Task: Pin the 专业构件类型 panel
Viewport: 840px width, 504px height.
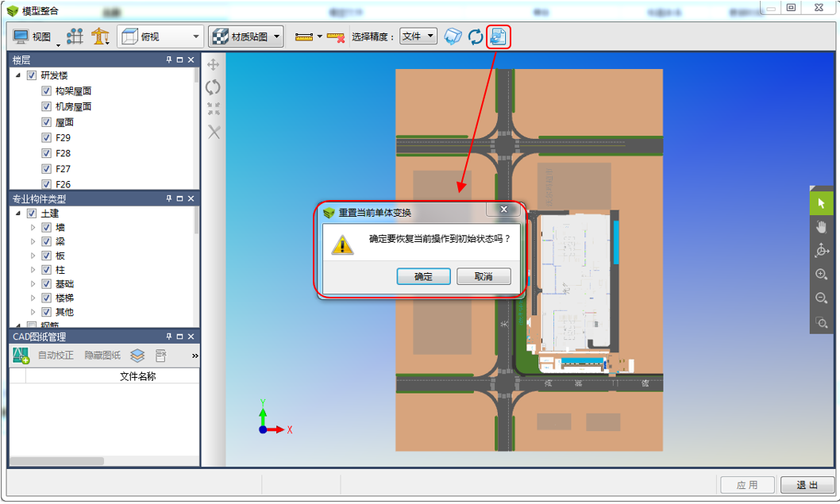Action: click(169, 198)
